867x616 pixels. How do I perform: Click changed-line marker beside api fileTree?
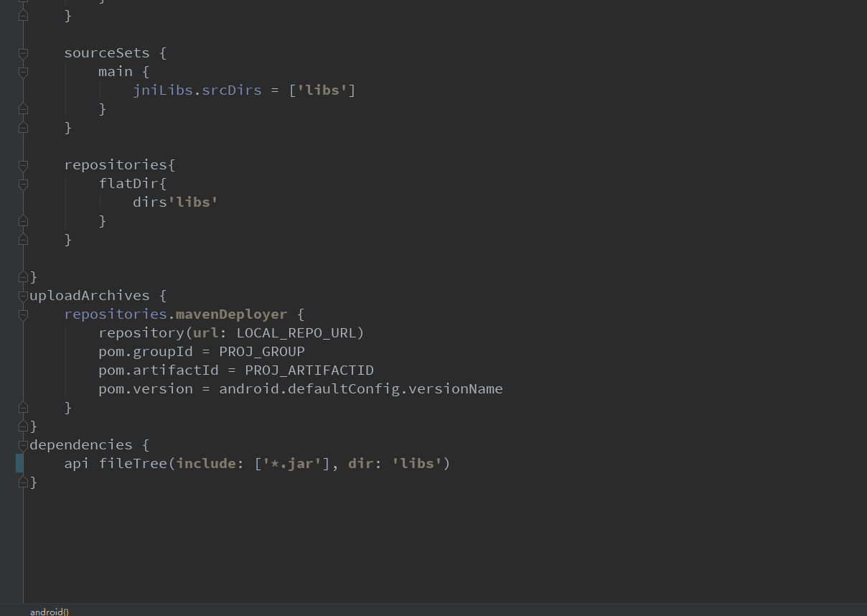click(19, 464)
